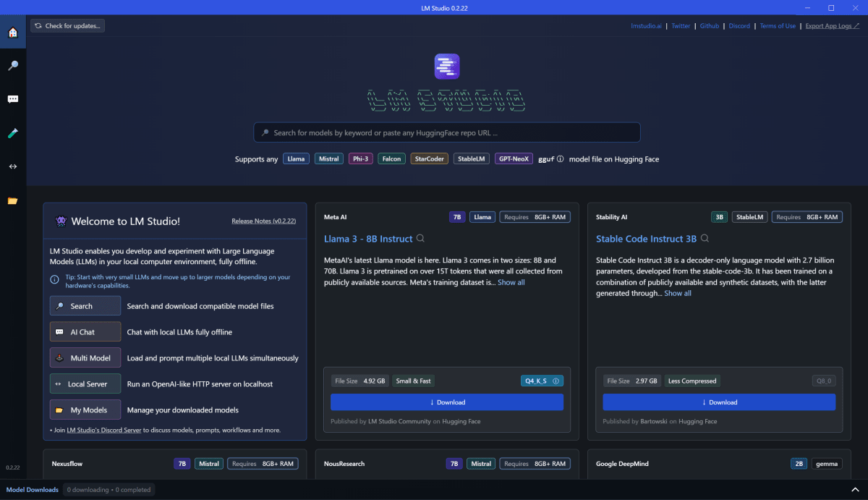Open the Search magnifier sidebar icon
This screenshot has width=868, height=500.
(x=12, y=66)
